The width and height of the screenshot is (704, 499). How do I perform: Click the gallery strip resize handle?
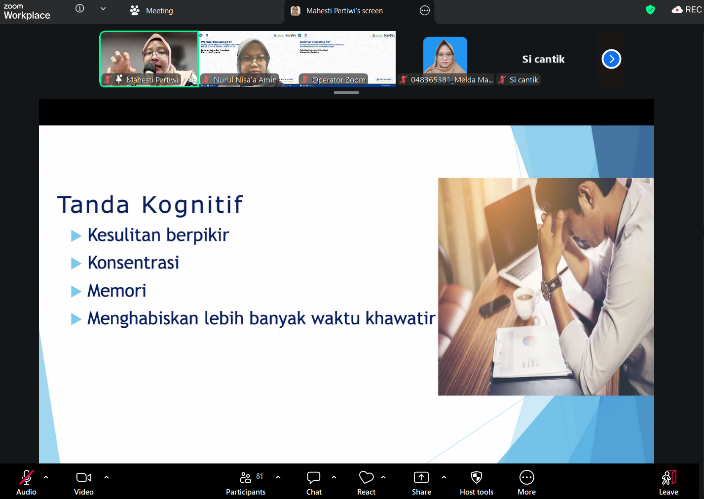tap(346, 93)
